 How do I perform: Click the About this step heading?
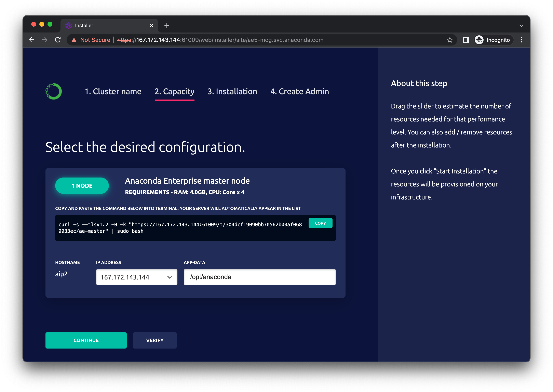point(419,83)
